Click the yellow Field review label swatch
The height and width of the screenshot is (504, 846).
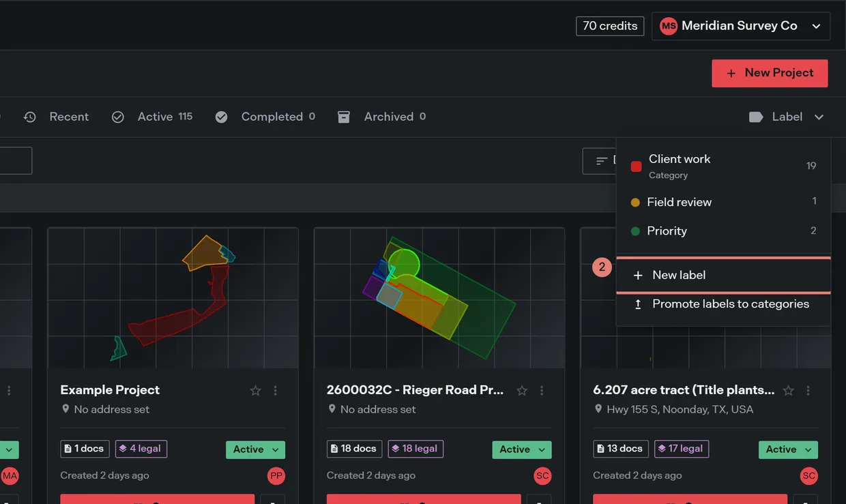[x=635, y=203]
